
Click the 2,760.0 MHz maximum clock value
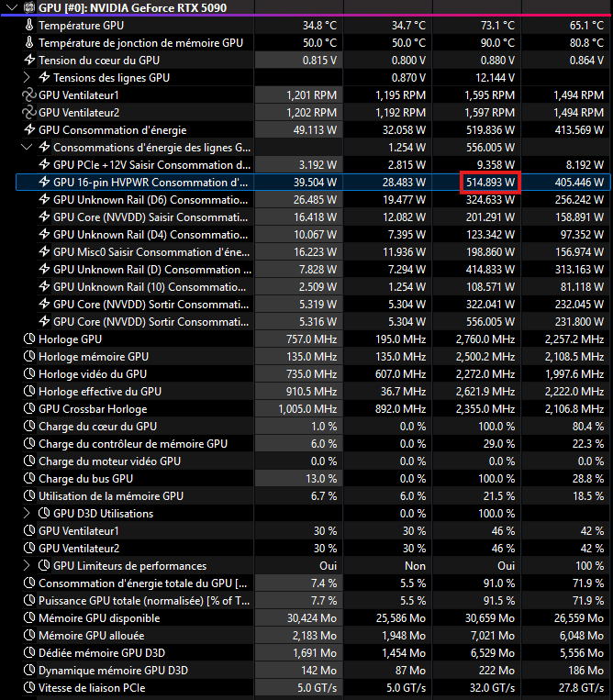pos(485,339)
